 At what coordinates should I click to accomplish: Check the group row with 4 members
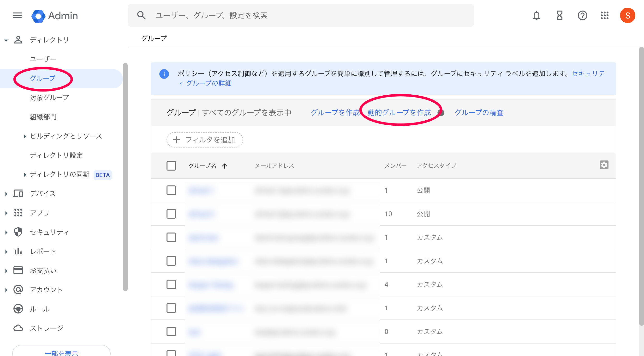coord(171,284)
